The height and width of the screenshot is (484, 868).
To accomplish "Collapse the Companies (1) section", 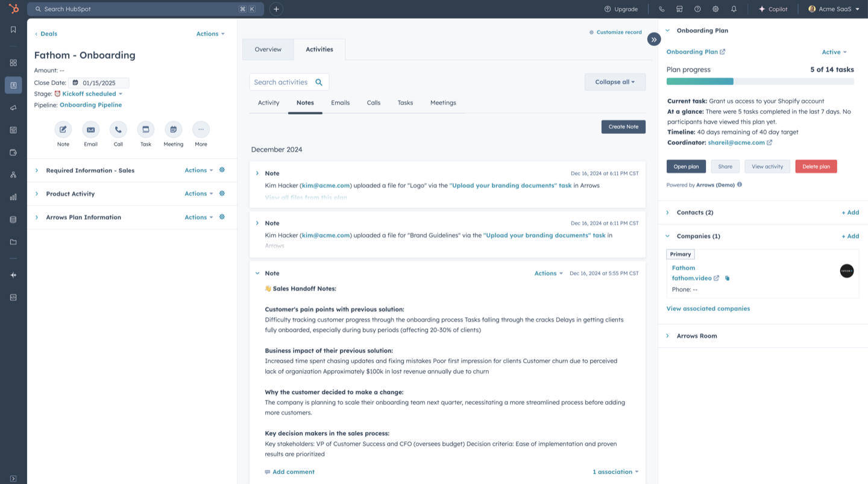I will click(x=667, y=236).
